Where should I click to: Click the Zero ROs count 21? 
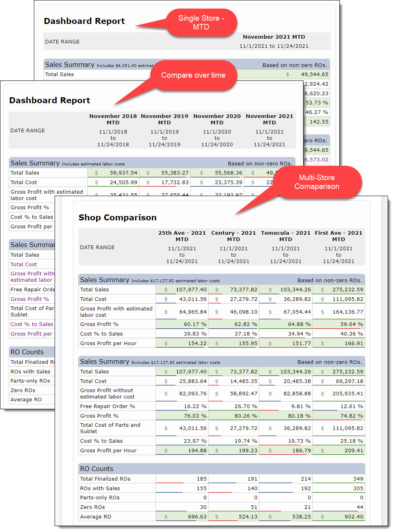pos(307,507)
